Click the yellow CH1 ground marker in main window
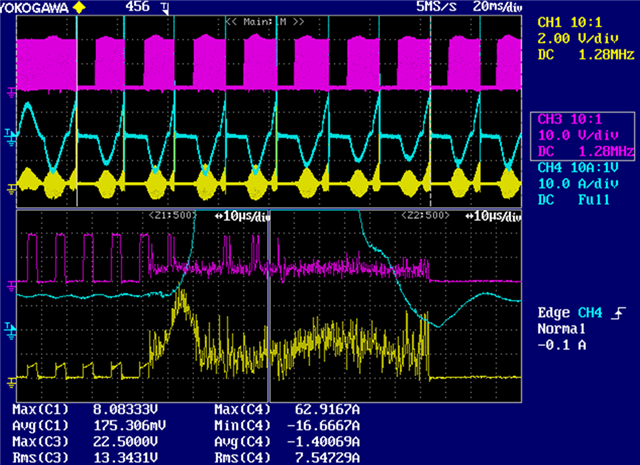 11,188
